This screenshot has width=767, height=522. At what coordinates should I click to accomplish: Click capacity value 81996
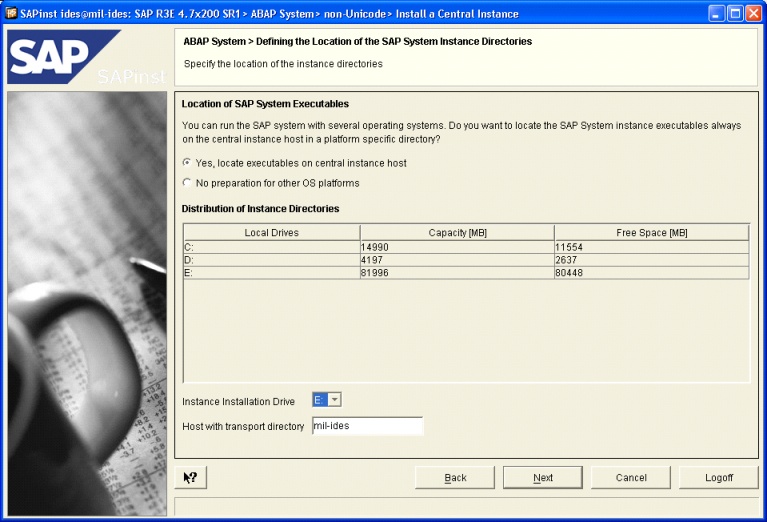(374, 272)
